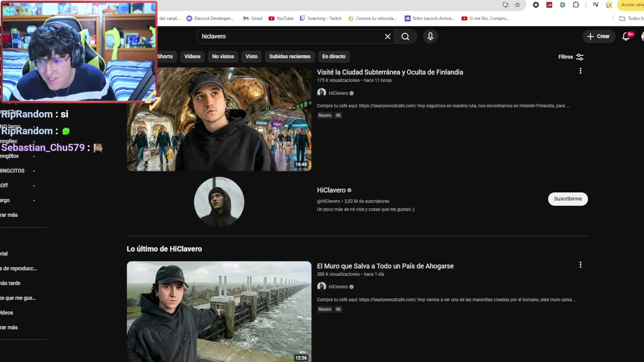Click the Suscribirme button
Screen dimensions: 644x362
(x=568, y=199)
